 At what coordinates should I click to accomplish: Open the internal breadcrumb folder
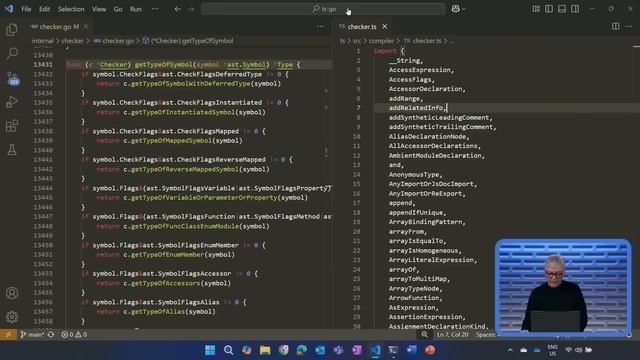(42, 41)
